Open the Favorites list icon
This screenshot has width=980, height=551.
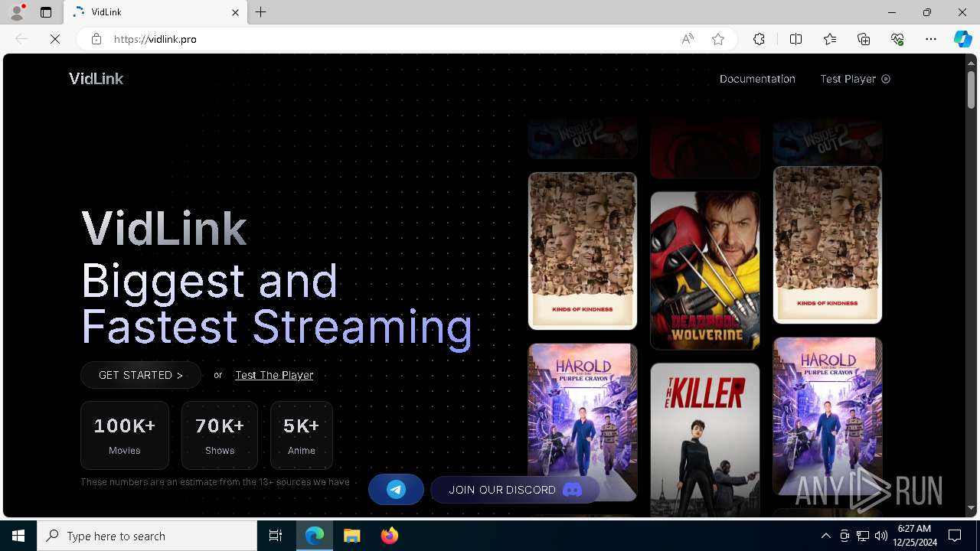[830, 39]
